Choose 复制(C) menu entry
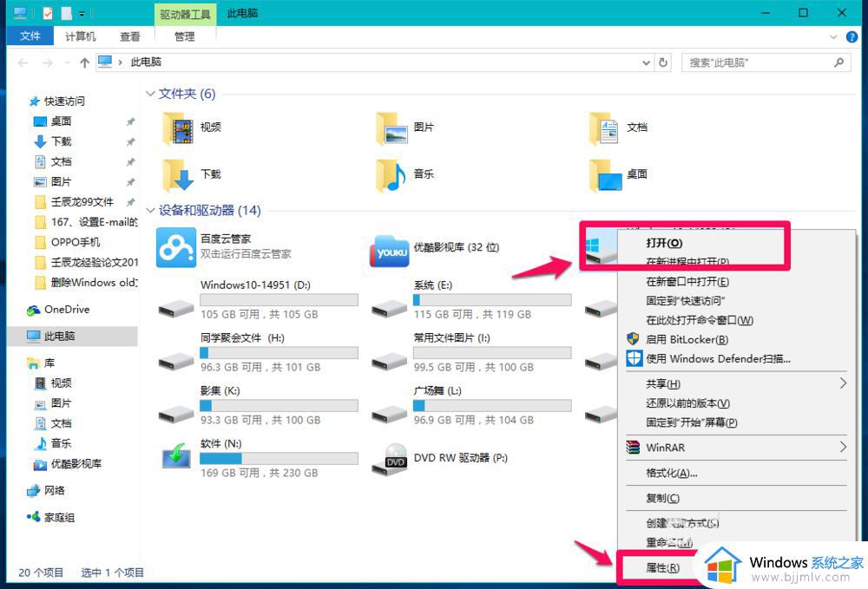 [662, 498]
